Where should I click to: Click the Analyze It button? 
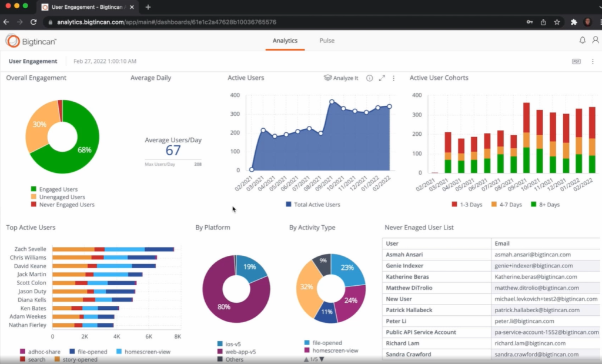(x=340, y=78)
